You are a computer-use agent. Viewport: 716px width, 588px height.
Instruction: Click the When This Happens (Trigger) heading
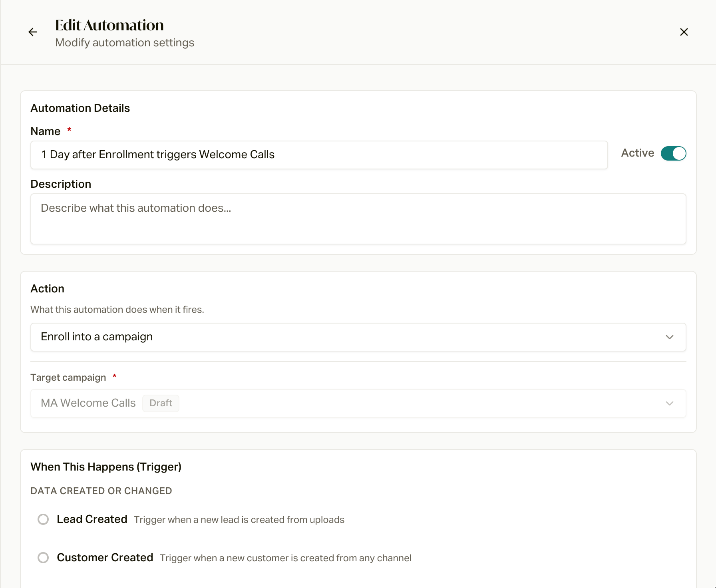click(106, 467)
